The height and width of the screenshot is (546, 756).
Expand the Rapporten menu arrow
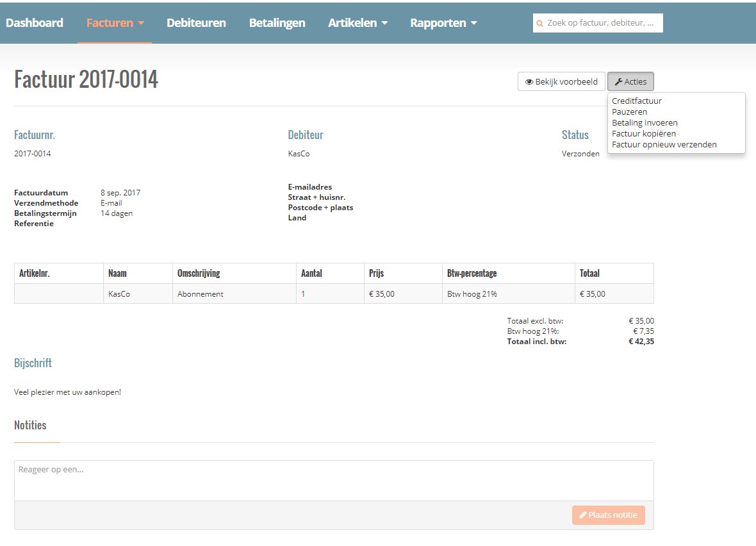[474, 23]
